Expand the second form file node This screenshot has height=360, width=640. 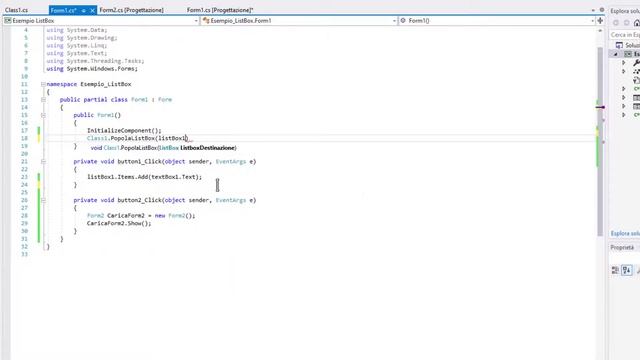coord(624,106)
